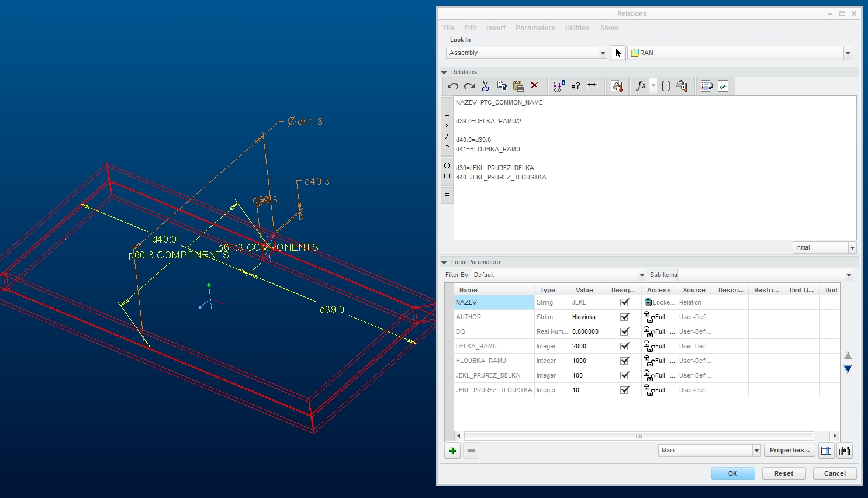The image size is (868, 498).
Task: Insert equals sign into relations
Action: (447, 195)
